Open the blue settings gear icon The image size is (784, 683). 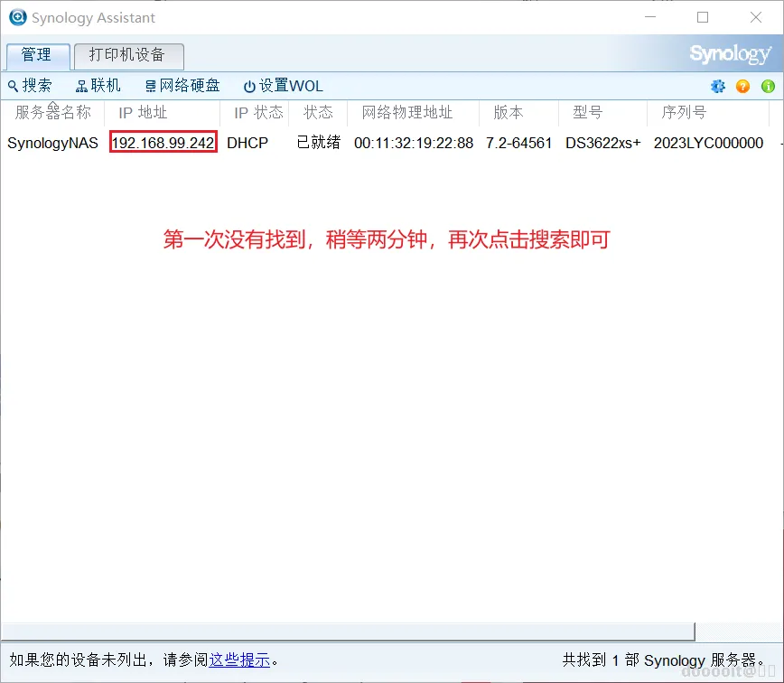[718, 85]
